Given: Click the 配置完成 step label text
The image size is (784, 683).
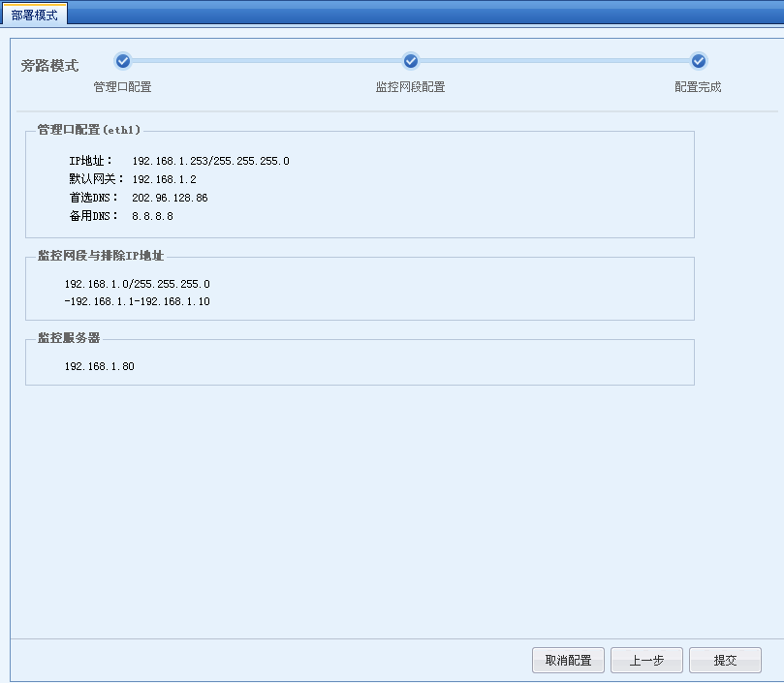Looking at the screenshot, I should coord(699,86).
